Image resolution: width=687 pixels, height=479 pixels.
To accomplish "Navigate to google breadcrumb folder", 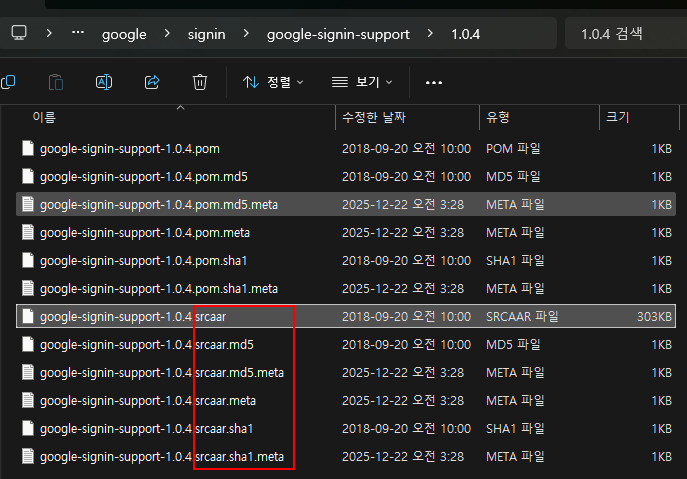I will click(124, 34).
